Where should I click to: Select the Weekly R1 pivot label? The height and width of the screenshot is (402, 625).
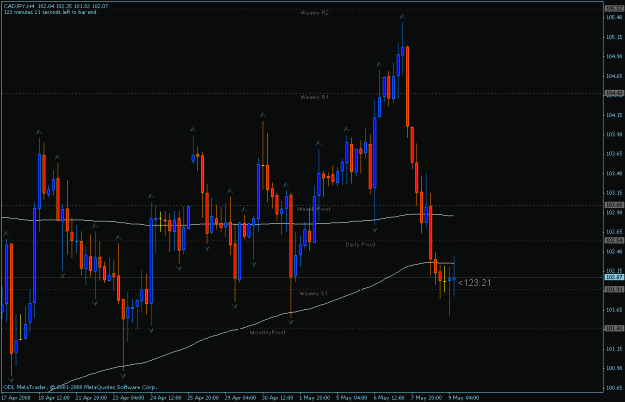314,97
